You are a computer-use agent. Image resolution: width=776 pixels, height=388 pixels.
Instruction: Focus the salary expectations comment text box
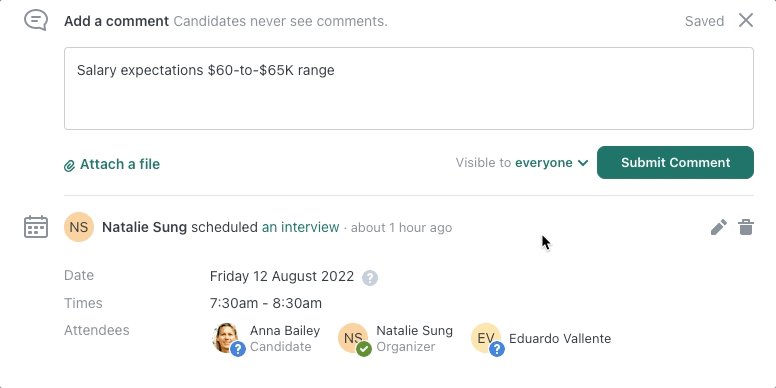pos(409,89)
